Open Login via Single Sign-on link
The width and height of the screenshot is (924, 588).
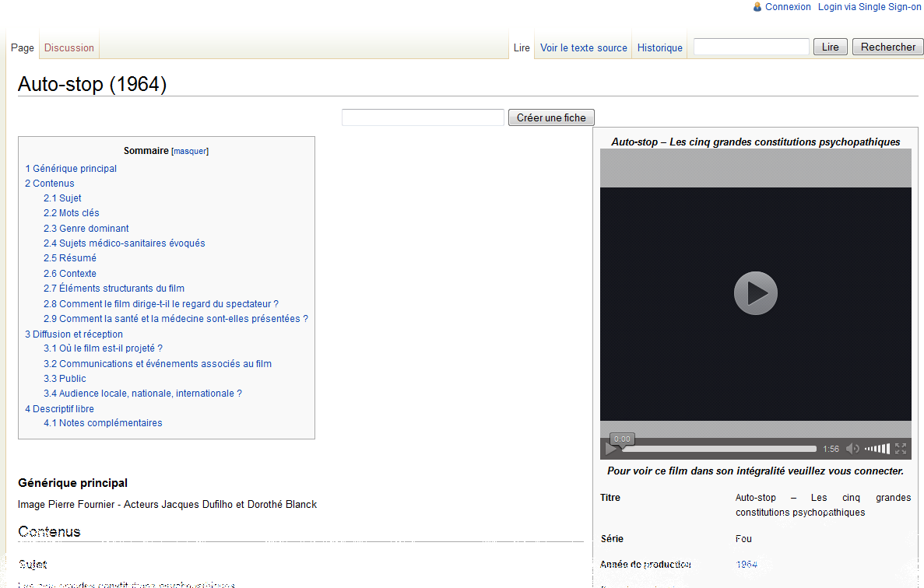870,7
